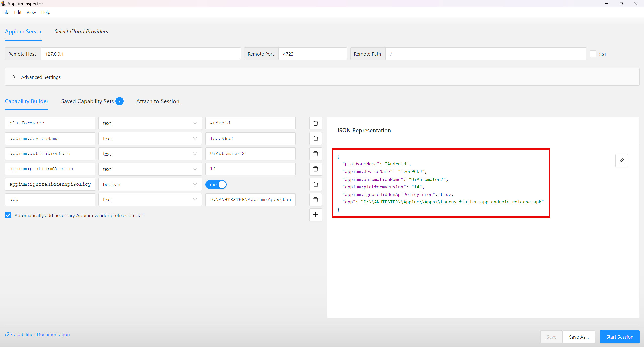Open the Capabilities Documentation link
The height and width of the screenshot is (347, 644).
40,334
